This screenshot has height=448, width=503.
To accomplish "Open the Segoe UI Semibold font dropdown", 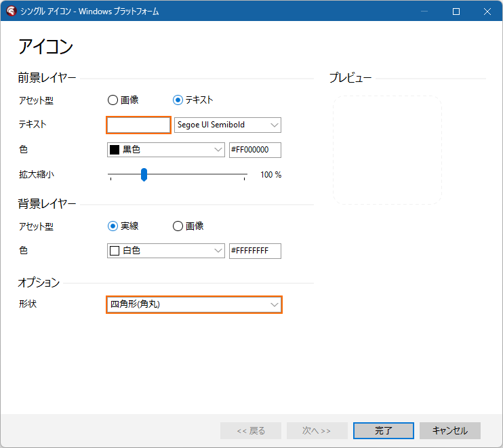I will (228, 125).
